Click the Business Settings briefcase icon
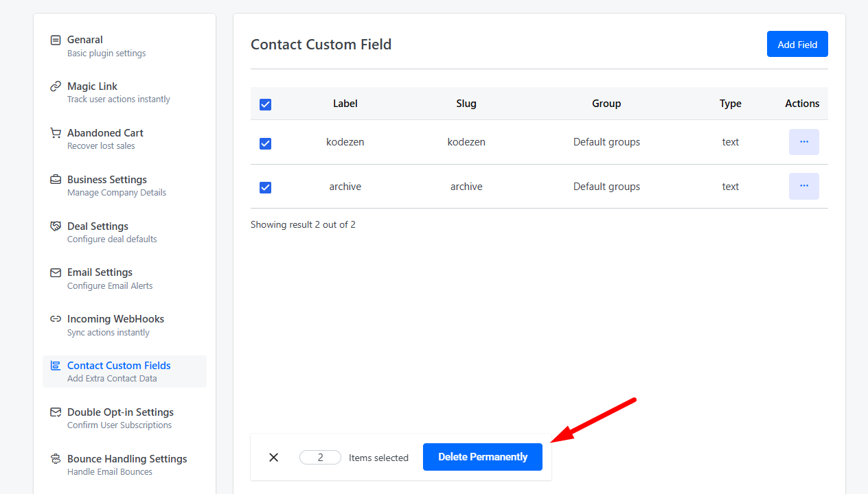This screenshot has width=868, height=494. 56,180
